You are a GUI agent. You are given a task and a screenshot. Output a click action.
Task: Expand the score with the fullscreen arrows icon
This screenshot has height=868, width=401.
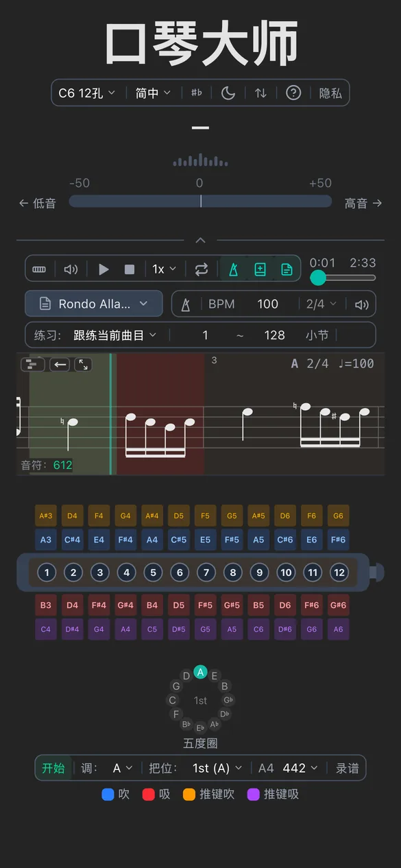click(x=82, y=364)
